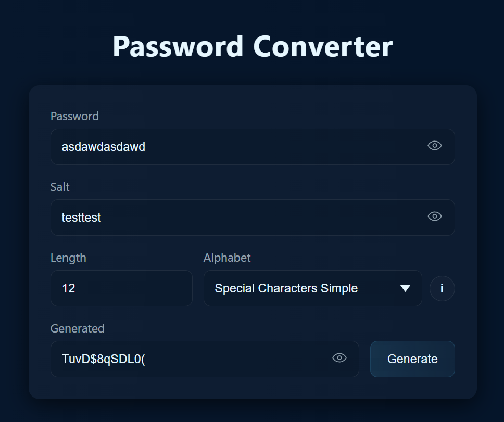The height and width of the screenshot is (422, 504).
Task: Click Generate to create a new password
Action: click(x=412, y=359)
